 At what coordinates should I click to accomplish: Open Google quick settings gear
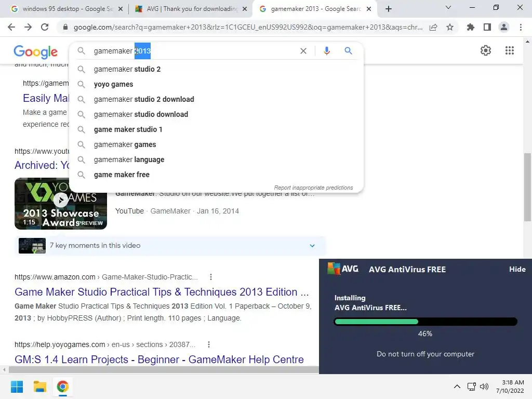(486, 50)
